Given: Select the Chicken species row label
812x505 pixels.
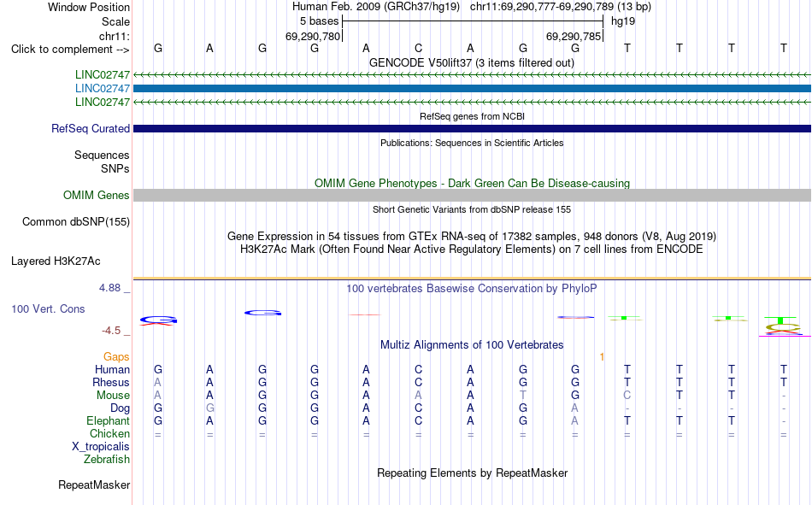Looking at the screenshot, I should [109, 433].
